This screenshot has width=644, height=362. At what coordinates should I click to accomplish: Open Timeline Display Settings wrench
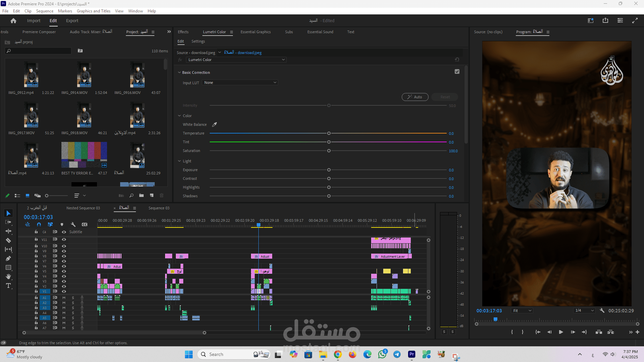coord(73,224)
